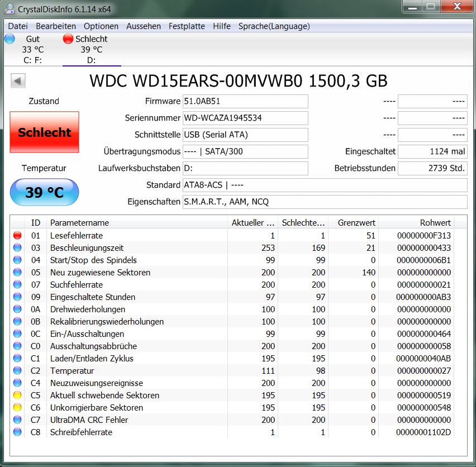Click blue status dot of Eingeschaltete Stunden row

tap(18, 297)
